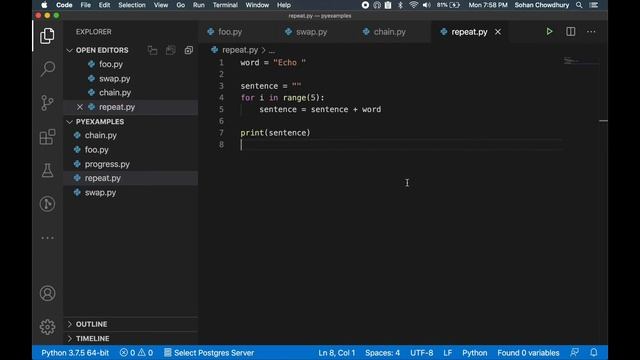Switch to the swap.py tab

click(x=311, y=32)
